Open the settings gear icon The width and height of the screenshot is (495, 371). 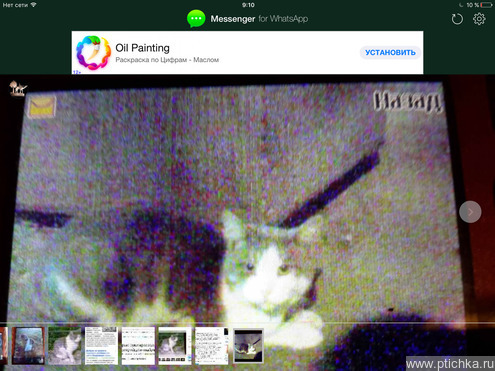point(479,19)
